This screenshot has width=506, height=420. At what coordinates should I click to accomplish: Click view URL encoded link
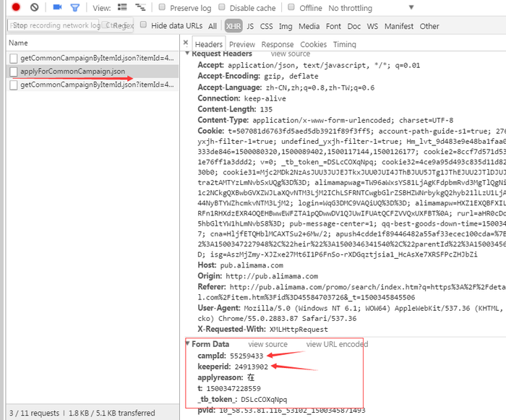337,344
